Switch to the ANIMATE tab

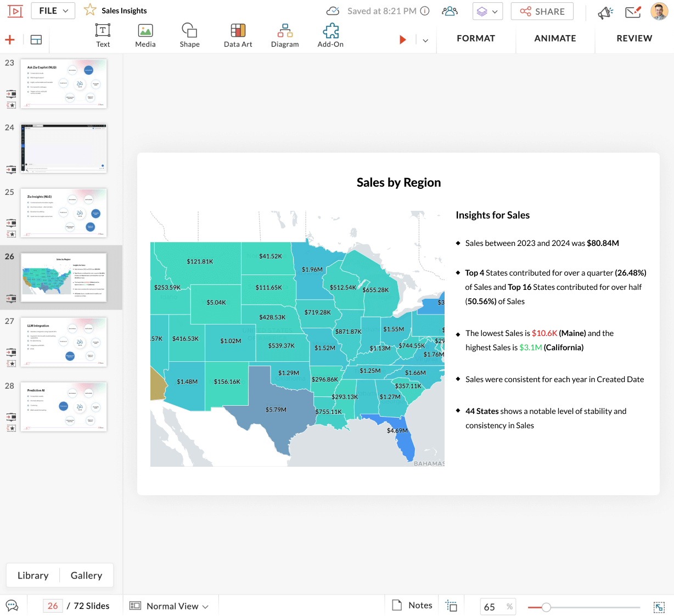(x=555, y=38)
